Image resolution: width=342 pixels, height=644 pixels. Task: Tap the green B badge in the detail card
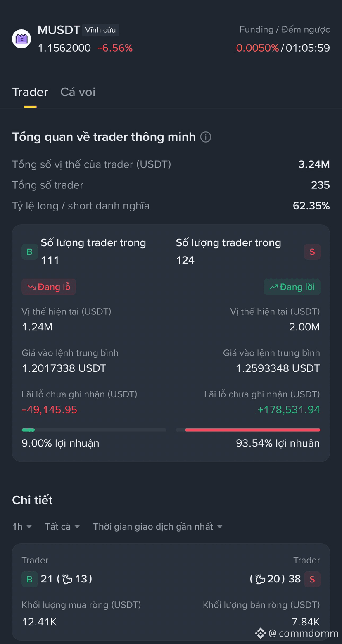point(29,579)
